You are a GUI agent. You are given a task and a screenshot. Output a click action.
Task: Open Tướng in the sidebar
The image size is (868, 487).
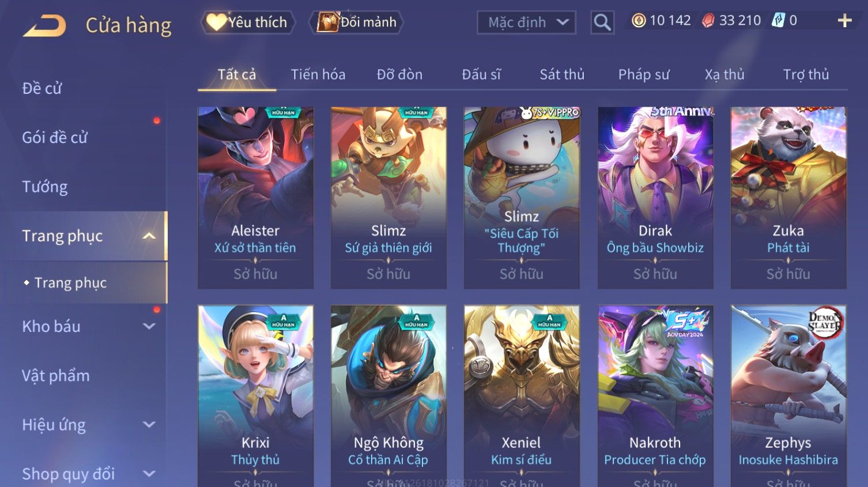[x=45, y=187]
